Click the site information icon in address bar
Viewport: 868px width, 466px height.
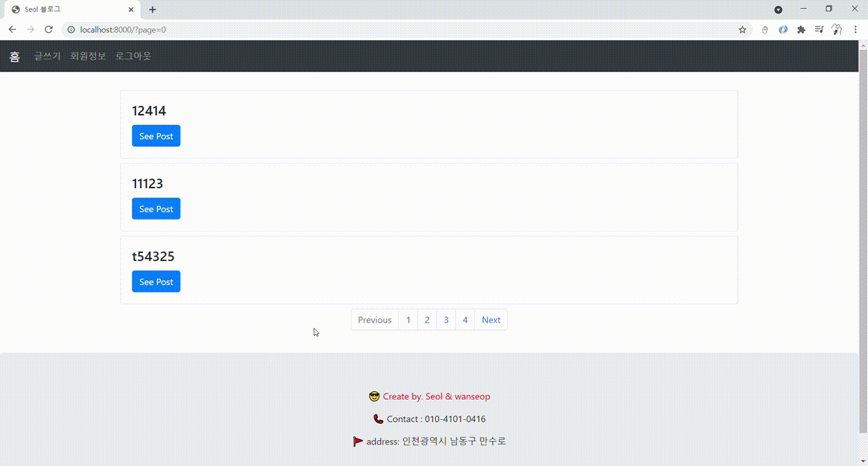tap(71, 30)
